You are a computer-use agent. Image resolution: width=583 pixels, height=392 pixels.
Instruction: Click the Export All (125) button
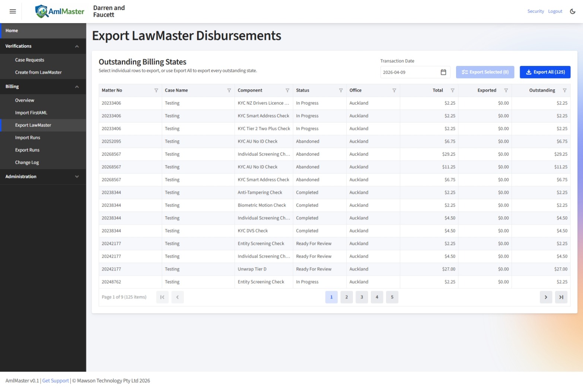(x=545, y=72)
